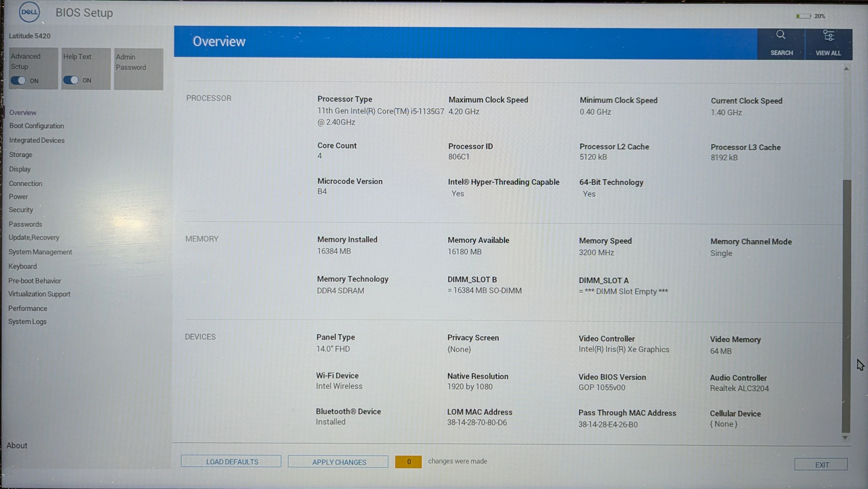Viewport: 868px width, 489px height.
Task: Click the DIMM Slot Empty text
Action: pos(623,292)
